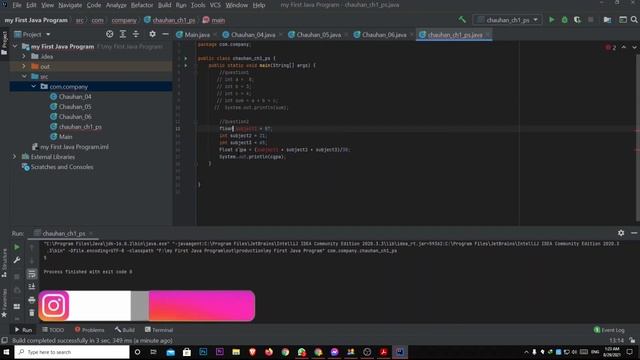Open Project panel gear options

pos(152,34)
